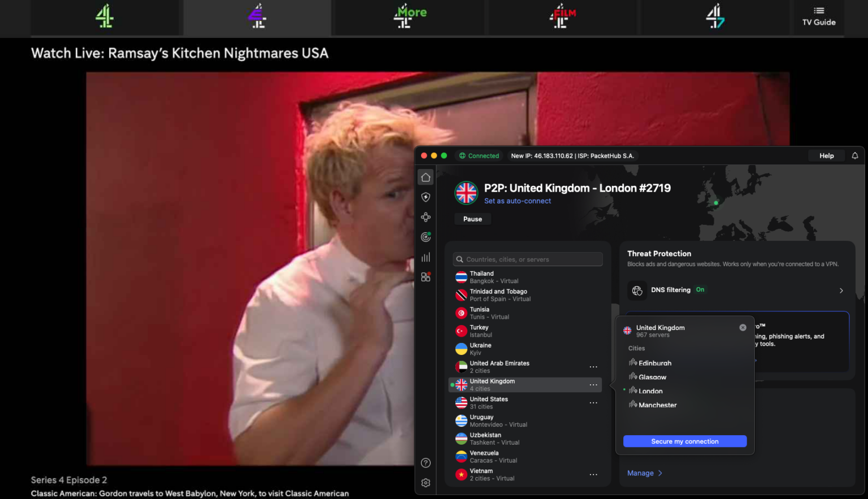
Task: Open the notifications bell icon
Action: [855, 155]
